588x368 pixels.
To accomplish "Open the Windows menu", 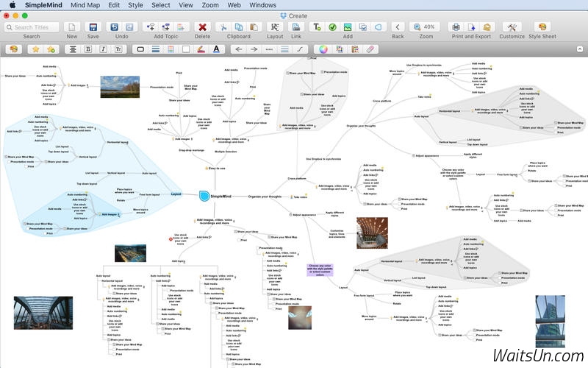I will point(262,5).
